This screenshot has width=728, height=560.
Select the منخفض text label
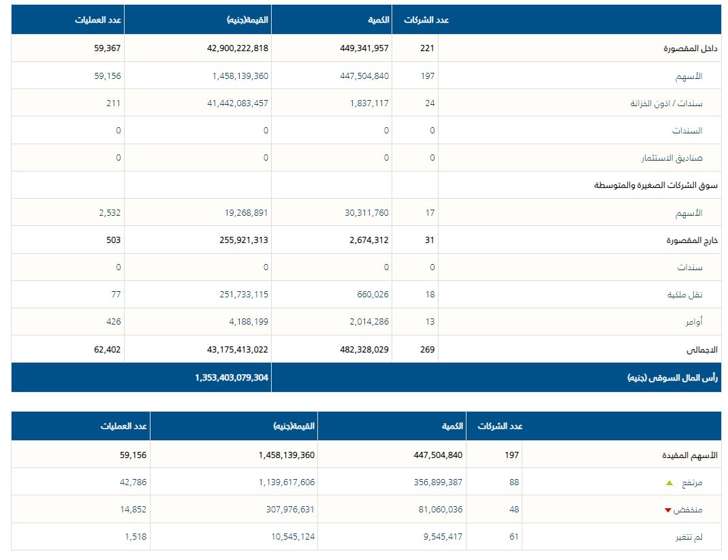point(688,510)
